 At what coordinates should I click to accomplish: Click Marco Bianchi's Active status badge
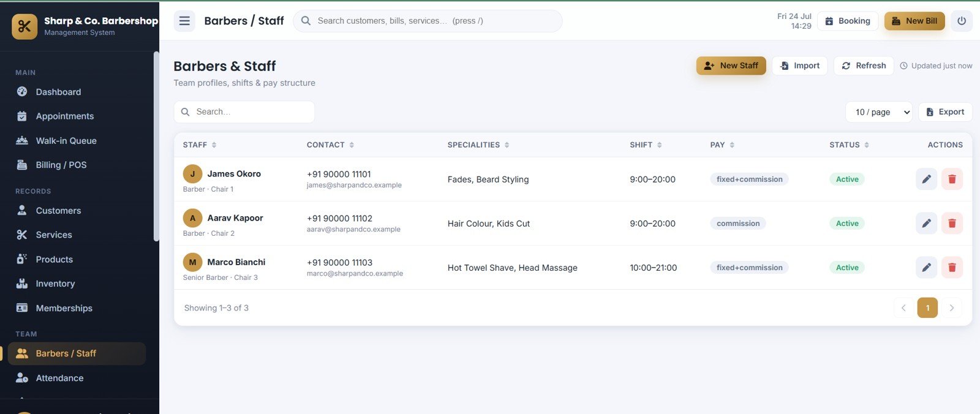point(847,268)
